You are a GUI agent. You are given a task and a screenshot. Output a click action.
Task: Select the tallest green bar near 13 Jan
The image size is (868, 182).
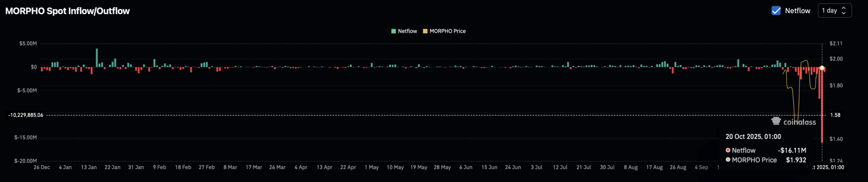(x=97, y=58)
